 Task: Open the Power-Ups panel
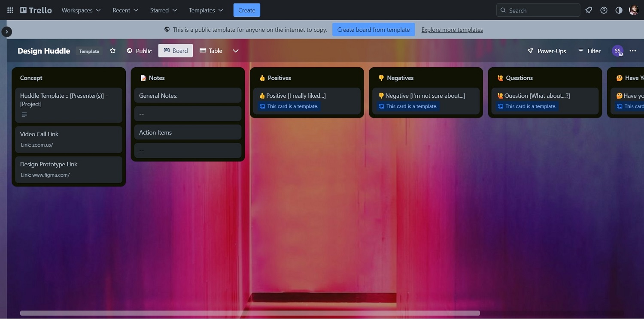[547, 51]
